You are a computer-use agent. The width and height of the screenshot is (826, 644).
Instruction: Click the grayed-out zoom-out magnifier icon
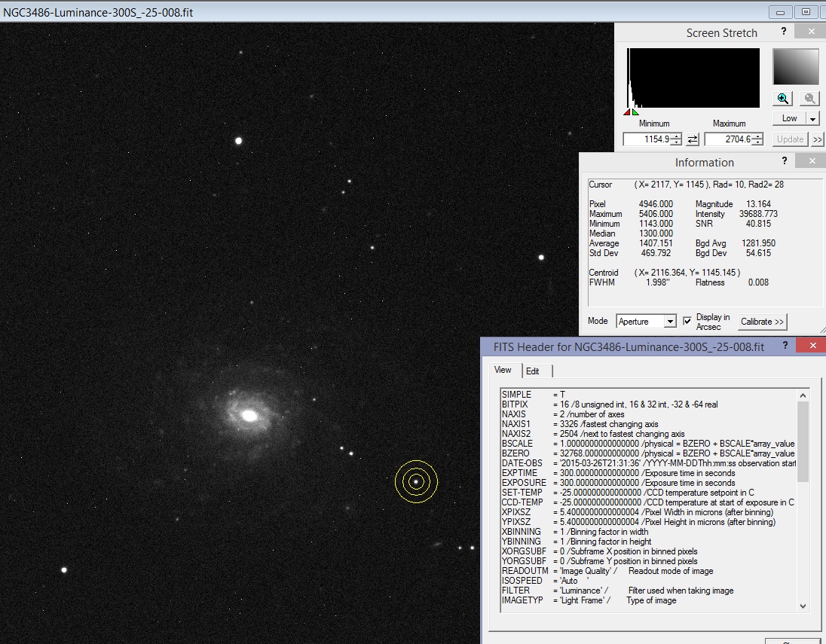coord(809,98)
